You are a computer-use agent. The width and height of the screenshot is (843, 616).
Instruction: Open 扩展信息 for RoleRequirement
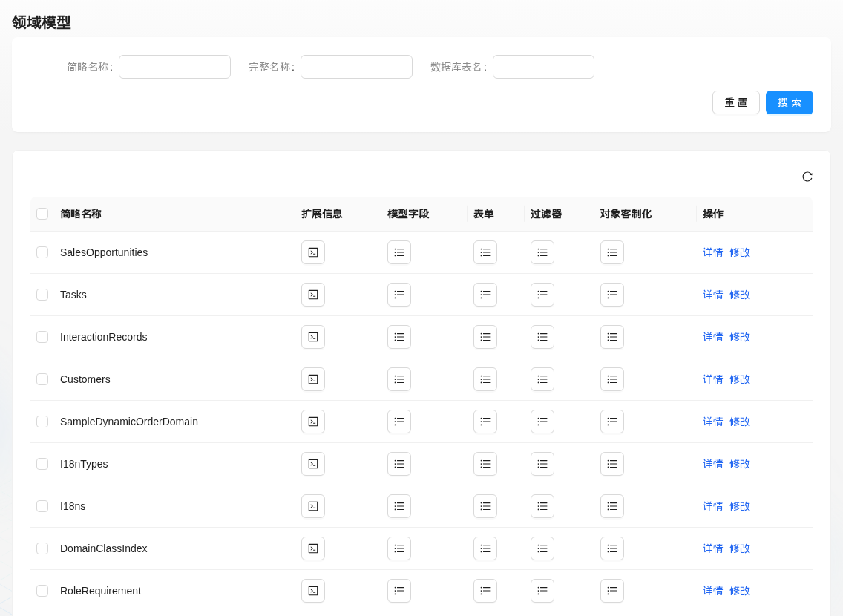coord(313,591)
